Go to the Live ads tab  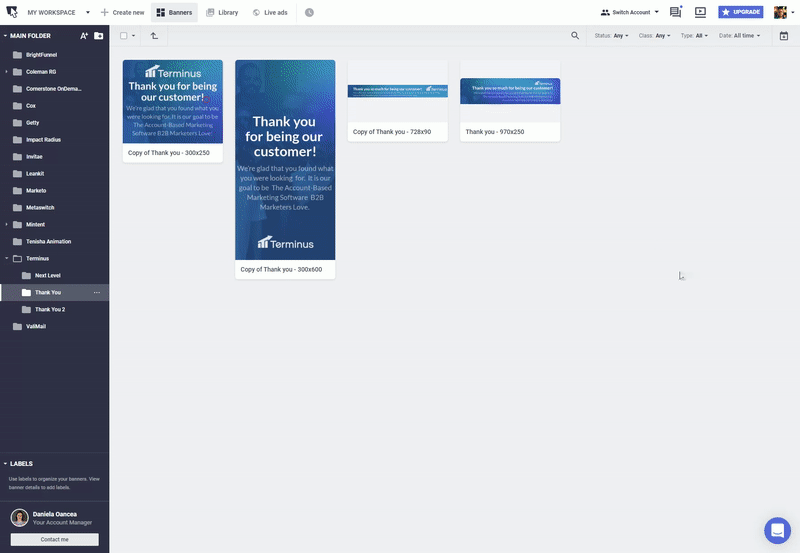click(270, 12)
